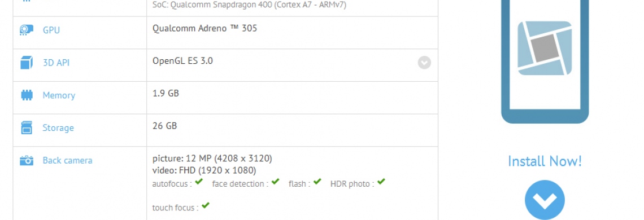Viewport: 644px width, 220px height.
Task: Click the HDR photo green checkmark
Action: click(x=381, y=182)
